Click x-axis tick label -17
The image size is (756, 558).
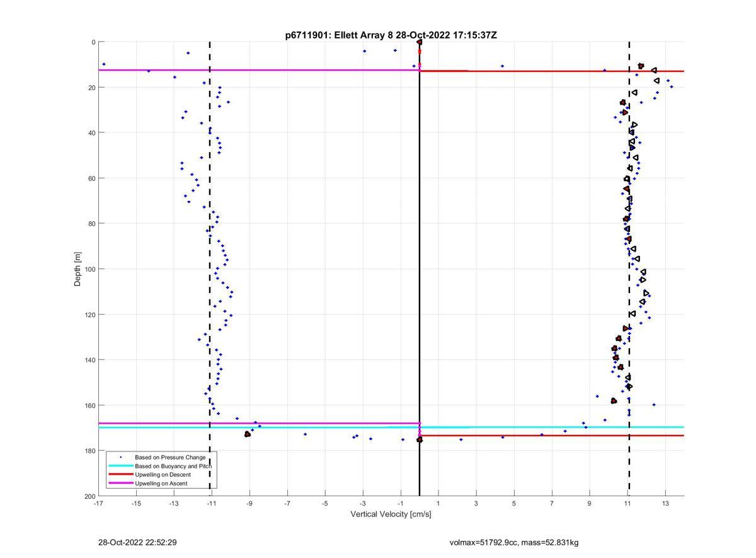coord(98,503)
